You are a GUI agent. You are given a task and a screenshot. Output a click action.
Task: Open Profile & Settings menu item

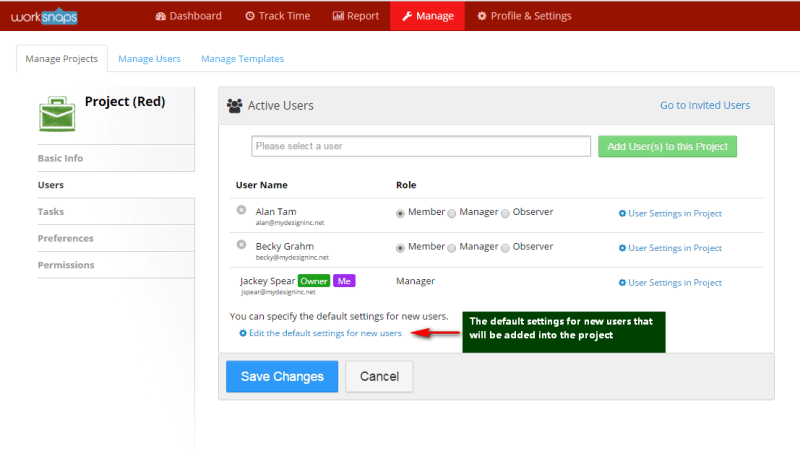524,16
